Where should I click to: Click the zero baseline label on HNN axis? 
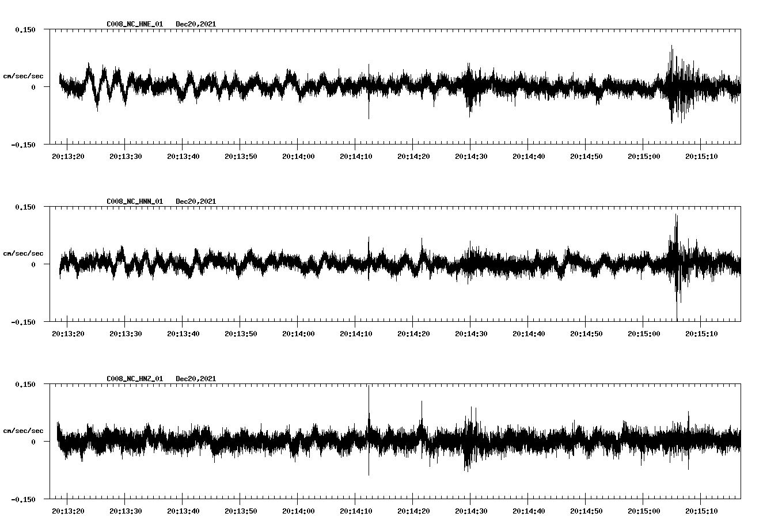click(x=33, y=265)
